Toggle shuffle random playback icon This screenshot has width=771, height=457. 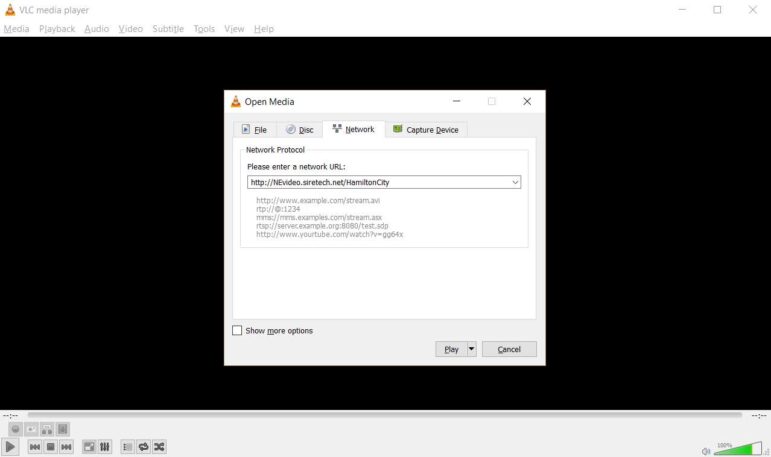point(159,447)
